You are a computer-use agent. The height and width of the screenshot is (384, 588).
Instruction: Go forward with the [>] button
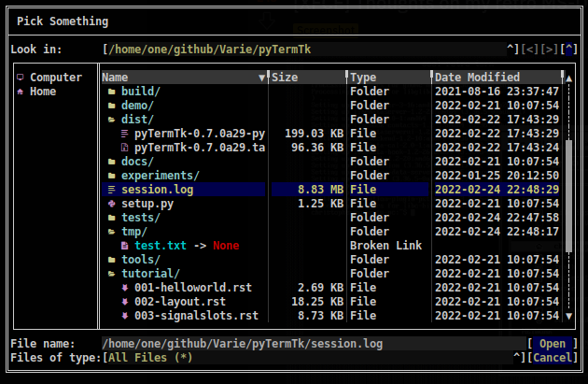pos(550,50)
